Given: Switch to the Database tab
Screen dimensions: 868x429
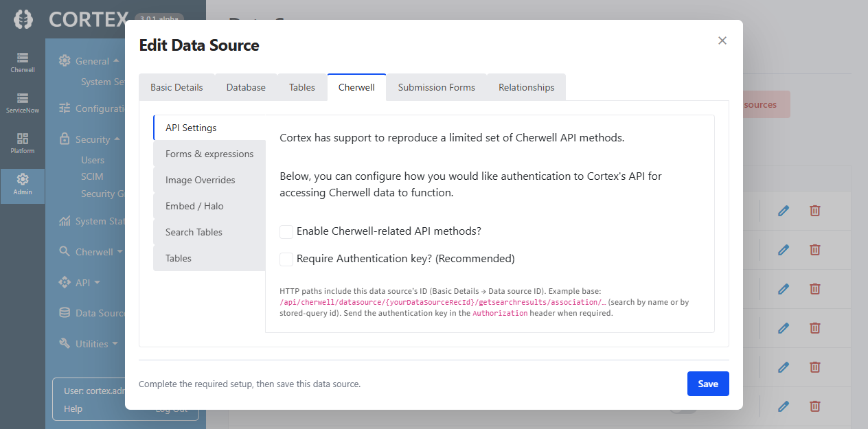Looking at the screenshot, I should click(246, 87).
